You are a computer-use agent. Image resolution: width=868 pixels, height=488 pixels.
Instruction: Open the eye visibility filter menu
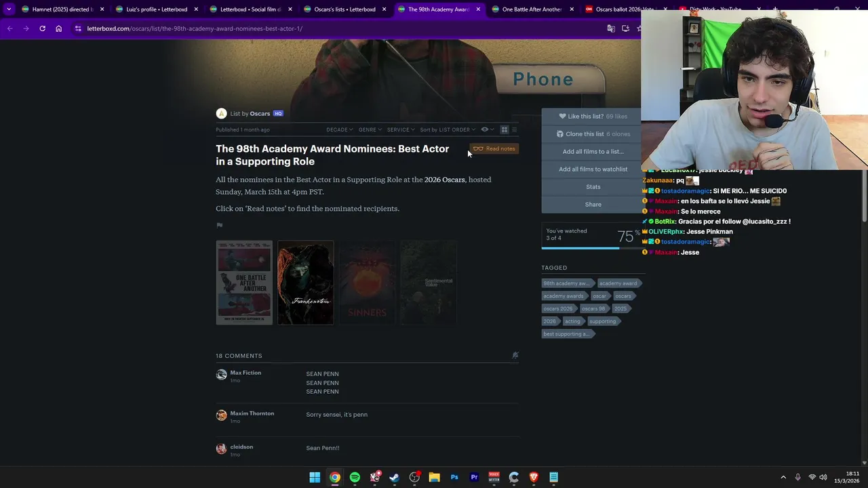(488, 129)
